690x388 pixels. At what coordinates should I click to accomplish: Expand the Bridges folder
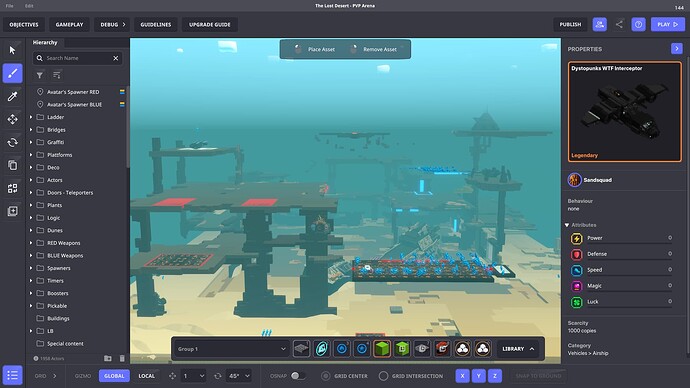31,130
